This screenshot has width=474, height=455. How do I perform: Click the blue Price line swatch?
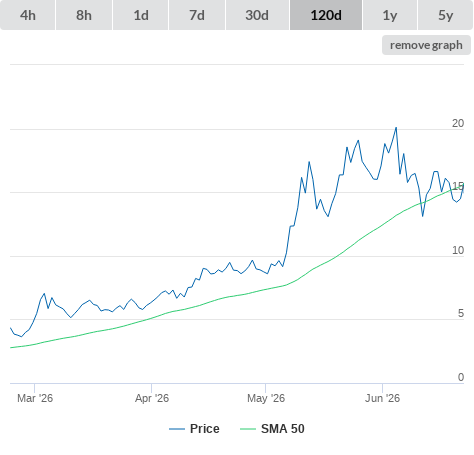pyautogui.click(x=177, y=429)
